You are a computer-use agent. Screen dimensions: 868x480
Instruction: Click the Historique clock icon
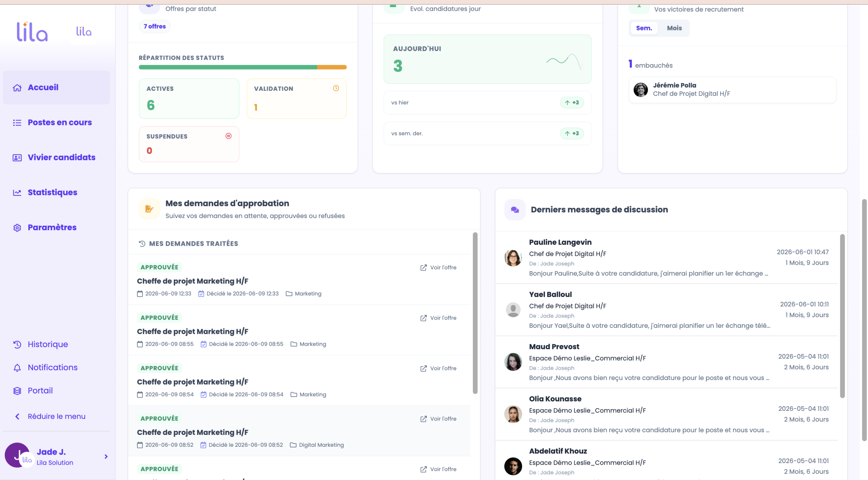pos(17,344)
